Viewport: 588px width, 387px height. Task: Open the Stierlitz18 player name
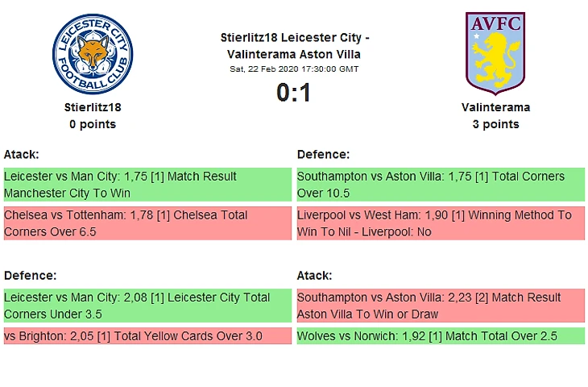click(93, 106)
